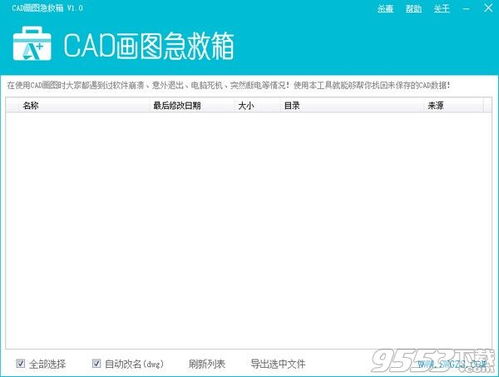499x377 pixels.
Task: Uncheck the 全部选择 checkbox
Action: [x=20, y=363]
